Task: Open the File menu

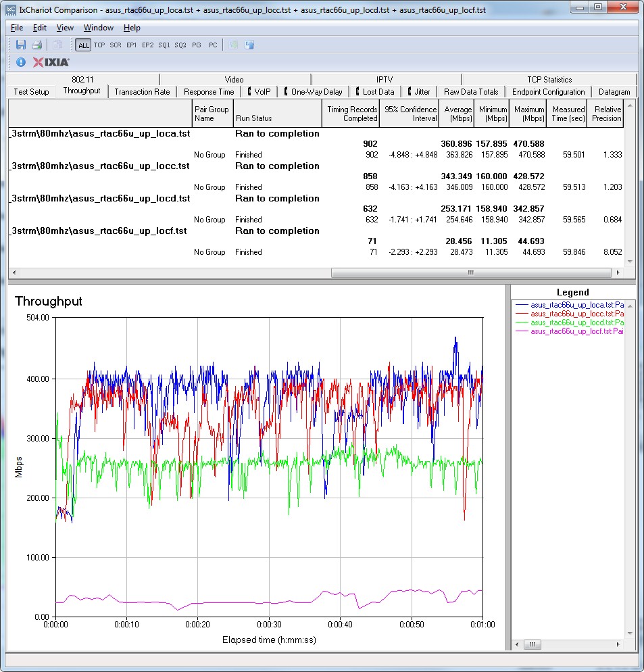Action: click(17, 28)
